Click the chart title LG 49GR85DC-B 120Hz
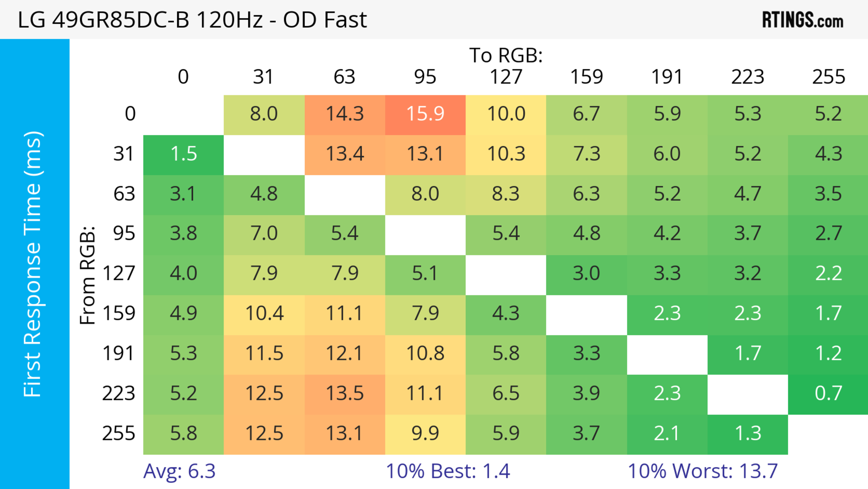 192,20
